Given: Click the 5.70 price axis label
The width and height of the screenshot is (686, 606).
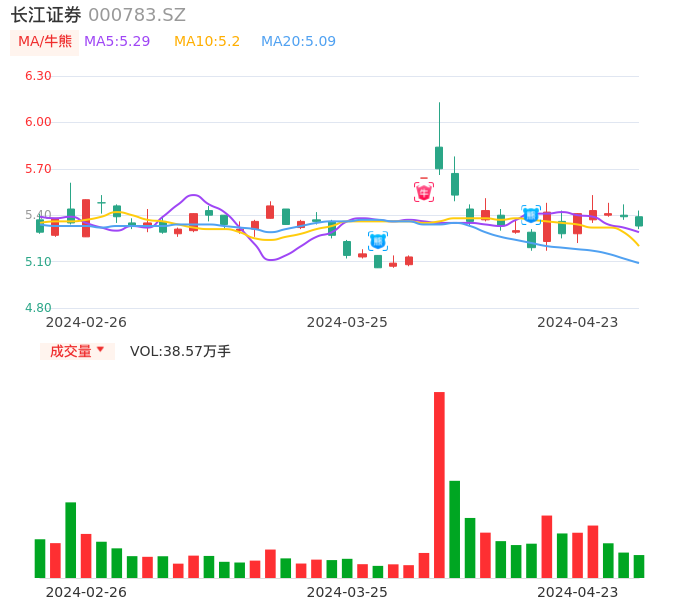Looking at the screenshot, I should (x=38, y=168).
